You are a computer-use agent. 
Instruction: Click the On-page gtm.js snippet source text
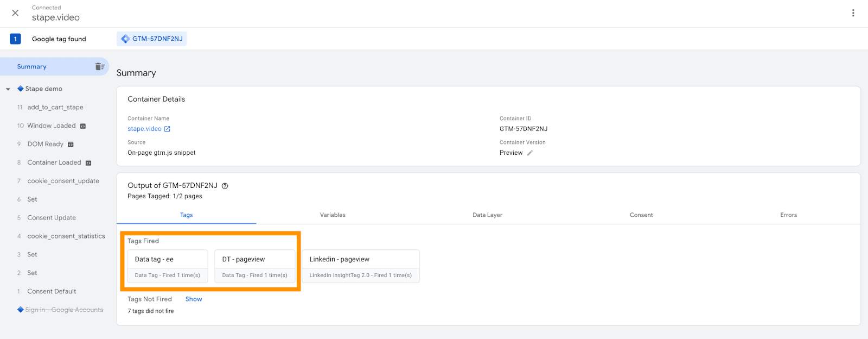(162, 153)
